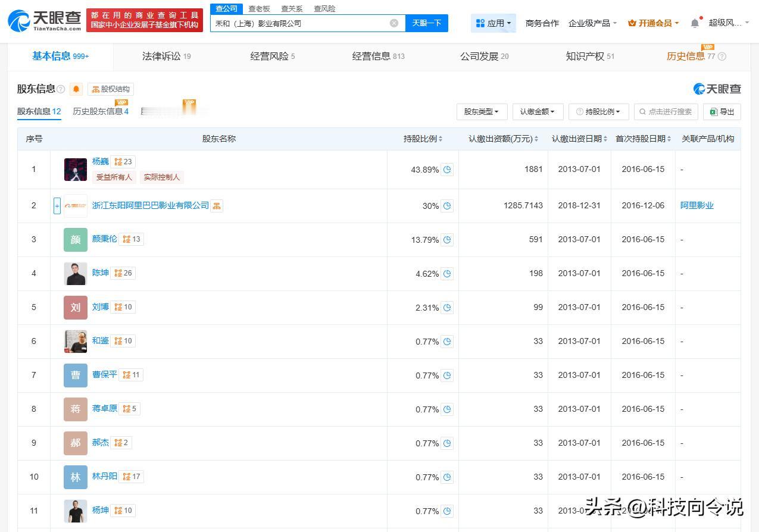Click the equity badge 2 beside 郝杰
759x532 pixels.
(x=121, y=443)
